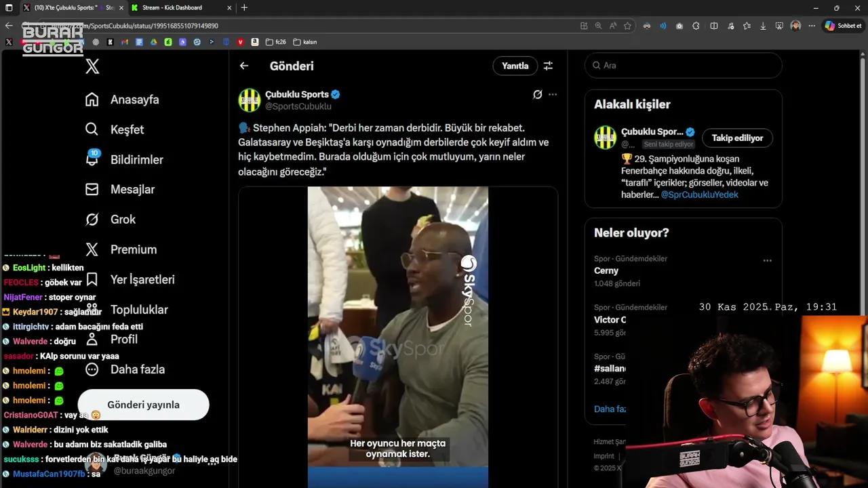Open browser settings three-dot menu
The height and width of the screenshot is (488, 868).
pos(812,26)
